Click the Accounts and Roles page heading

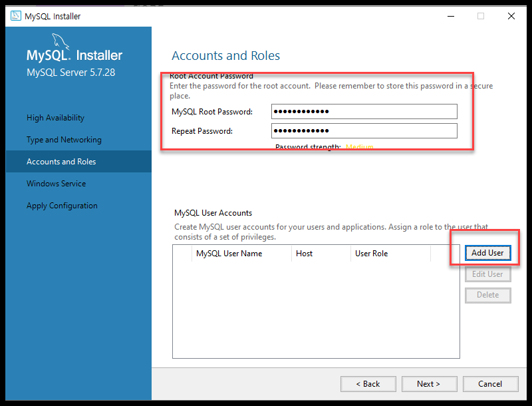pyautogui.click(x=225, y=55)
